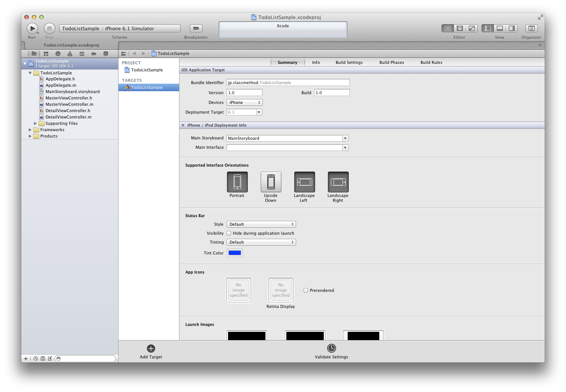Open the Tinting dropdown

pyautogui.click(x=261, y=242)
